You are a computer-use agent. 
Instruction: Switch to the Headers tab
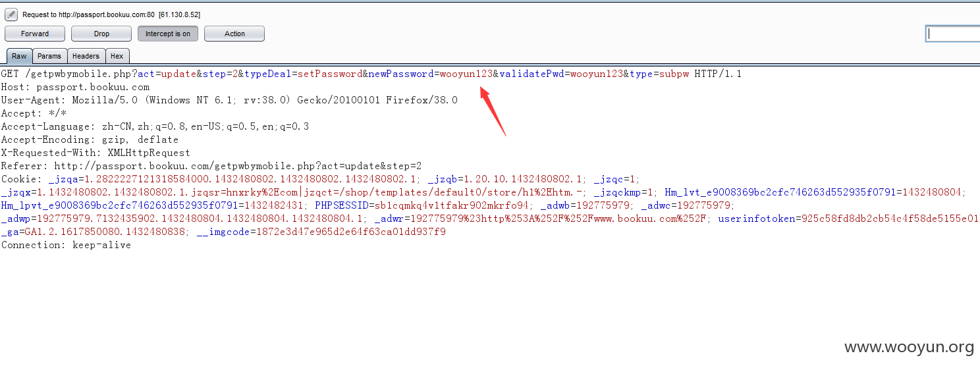pyautogui.click(x=86, y=56)
